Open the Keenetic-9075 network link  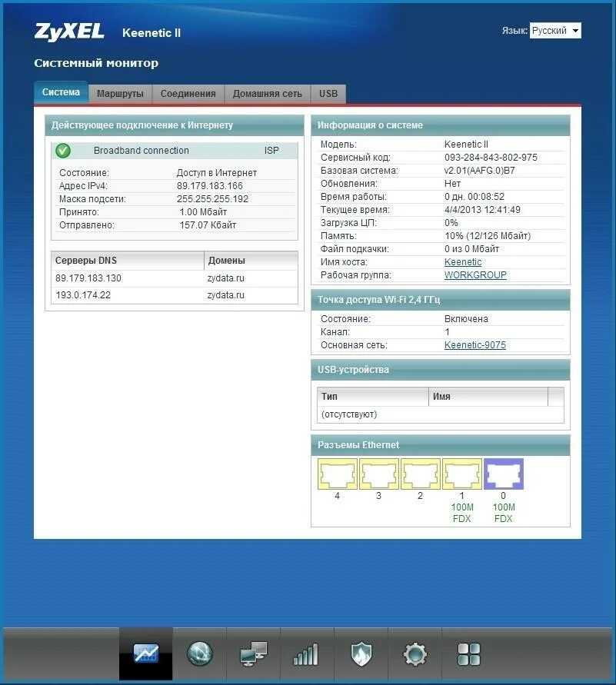click(x=475, y=345)
